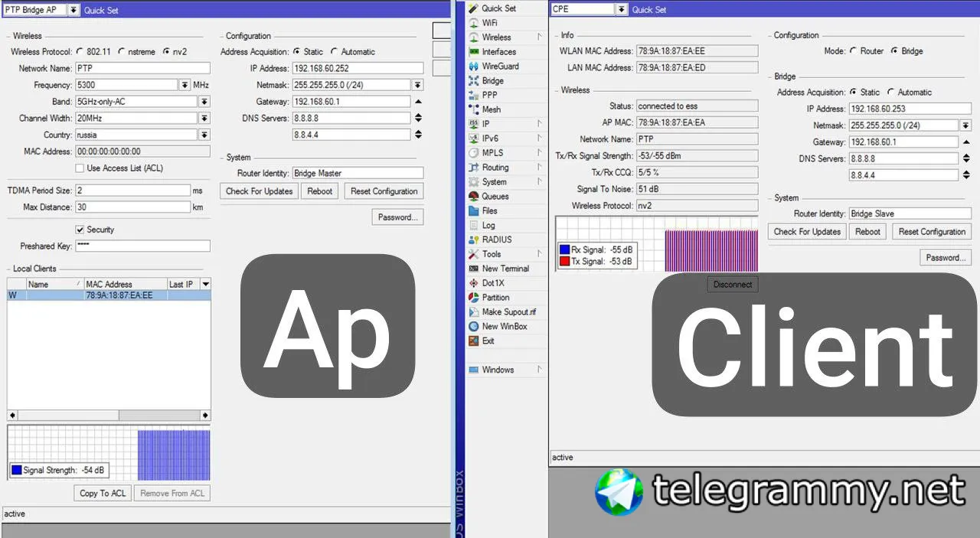Click Reboot in Client window
Image resolution: width=980 pixels, height=538 pixels.
point(867,232)
